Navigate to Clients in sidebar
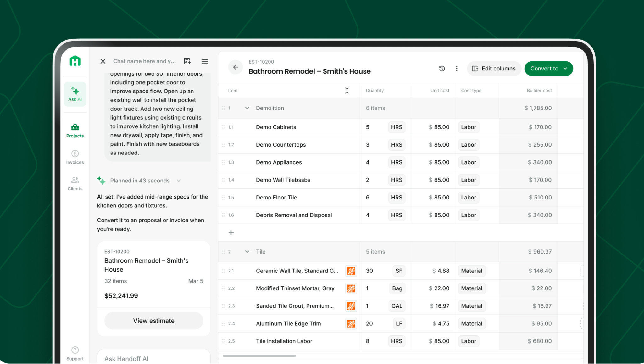Viewport: 644px width, 364px height. point(75,183)
